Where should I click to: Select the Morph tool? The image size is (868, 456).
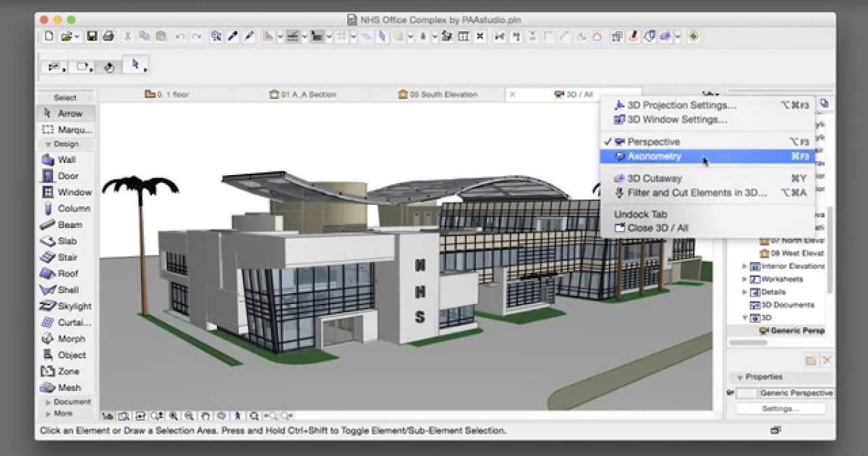[x=66, y=339]
